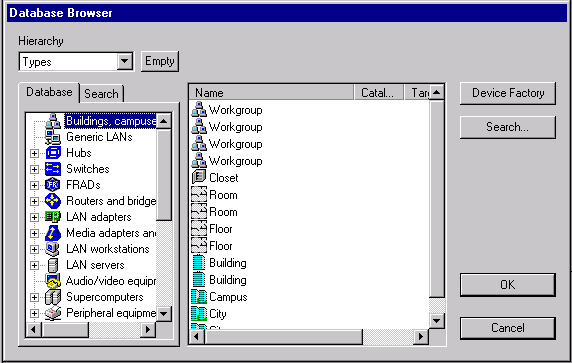
Task: Click the Peripheral equipment printer icon
Action: point(53,313)
